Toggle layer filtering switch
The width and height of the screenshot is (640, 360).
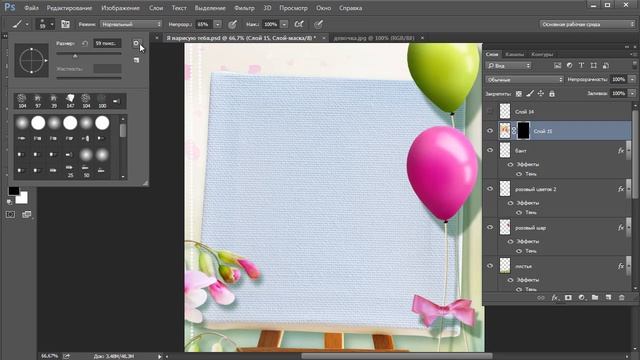(634, 65)
